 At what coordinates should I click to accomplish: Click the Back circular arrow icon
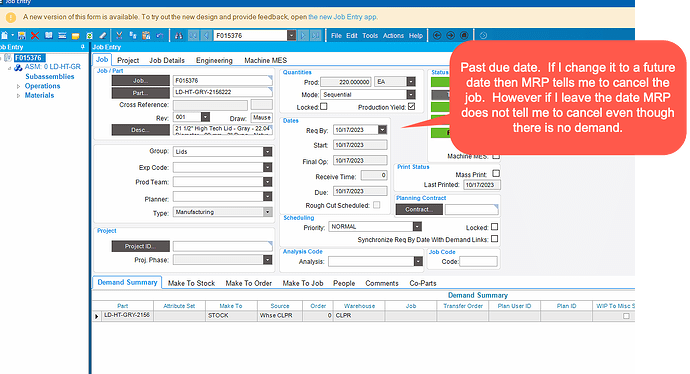coord(437,36)
